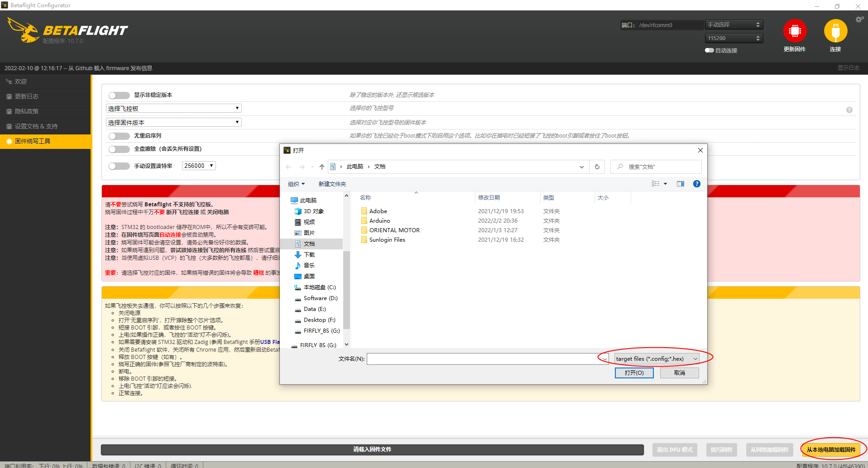Image resolution: width=868 pixels, height=468 pixels.
Task: Click the 从网络加载固件 button
Action: 769,449
